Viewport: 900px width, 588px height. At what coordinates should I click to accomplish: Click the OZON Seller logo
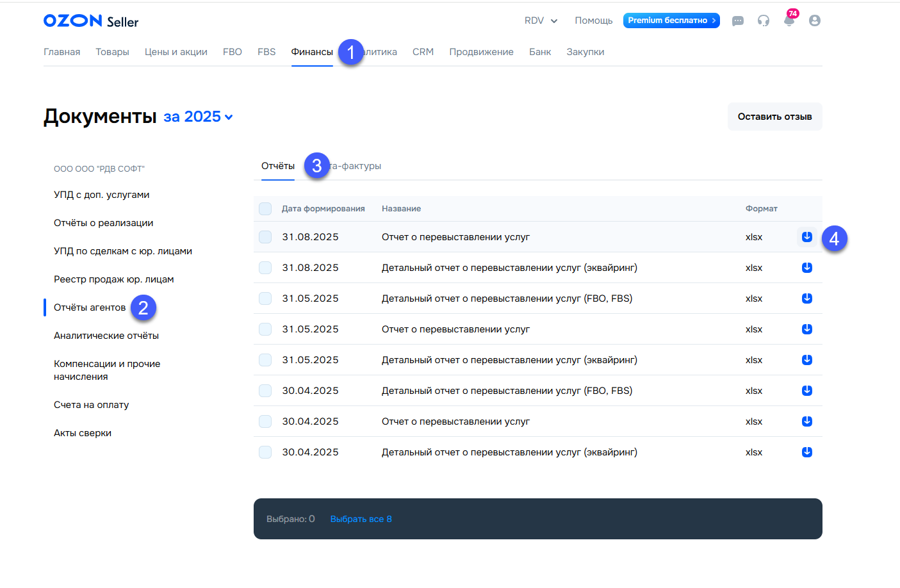click(x=91, y=21)
